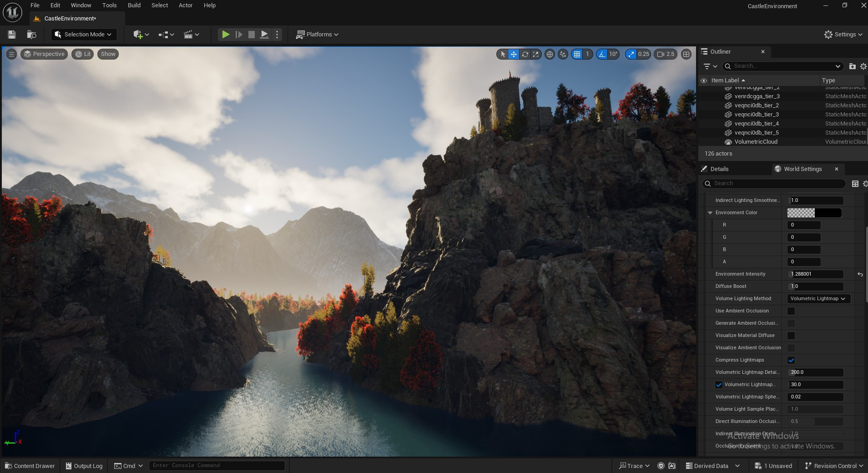
Task: Activate the Select objects arrow tool
Action: (x=503, y=54)
